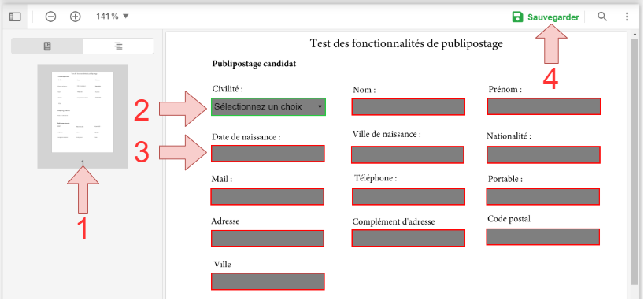
Task: Open the three-dot more options menu
Action: [627, 17]
